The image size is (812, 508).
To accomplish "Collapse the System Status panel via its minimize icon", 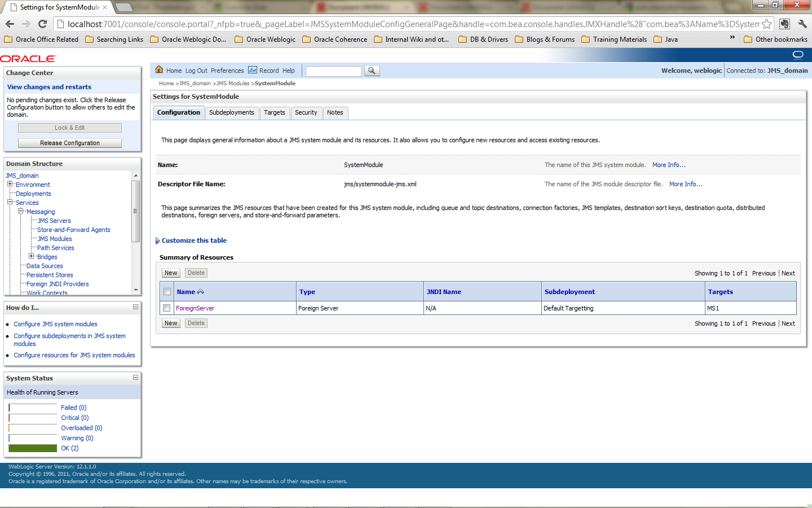I will (134, 378).
